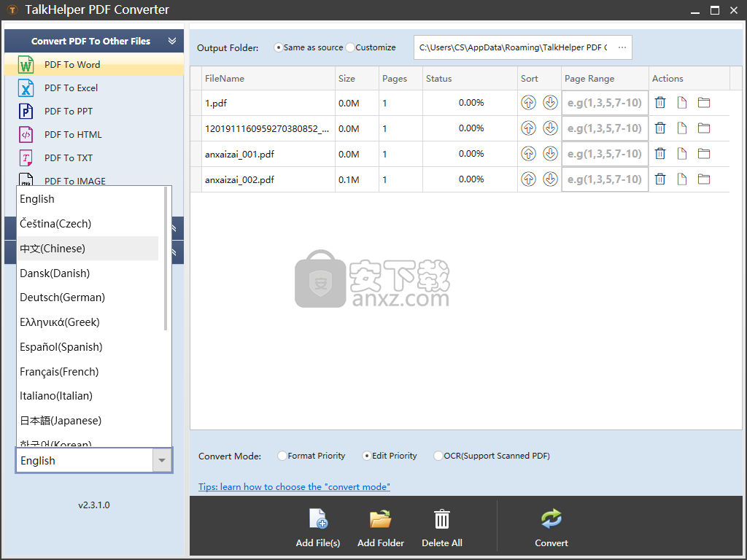Select PDF To Excel conversion
Screen dimensions: 747x560
point(94,87)
